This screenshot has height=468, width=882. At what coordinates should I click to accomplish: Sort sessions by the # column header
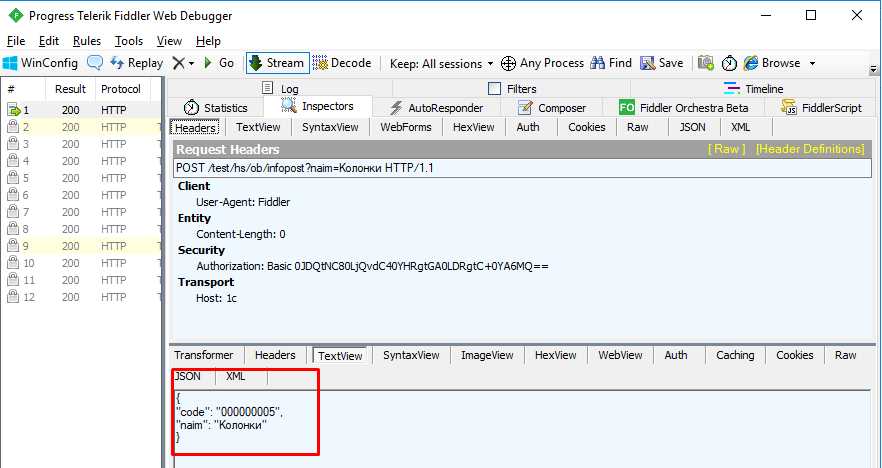tap(24, 89)
